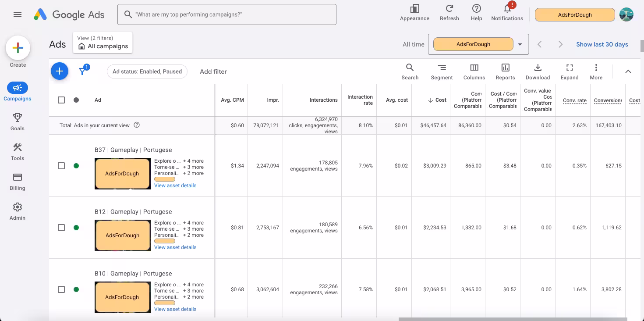The height and width of the screenshot is (321, 644).
Task: Open Admin in sidebar
Action: pos(18,211)
